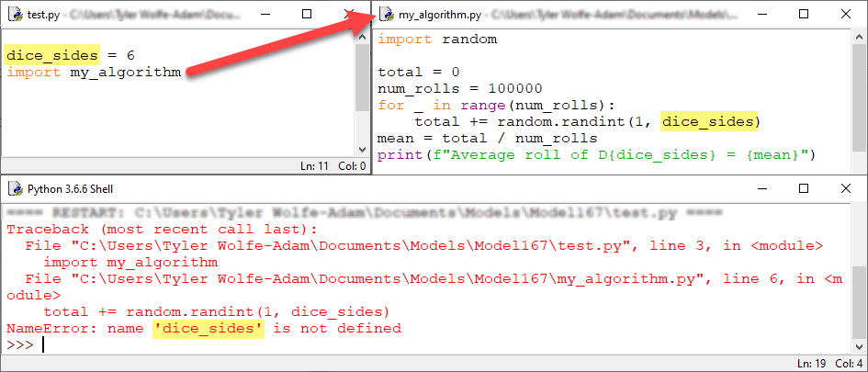Screen dimensions: 868x372
Task: Click 'Traceback (most recent call last):' in Shell
Action: (x=163, y=230)
